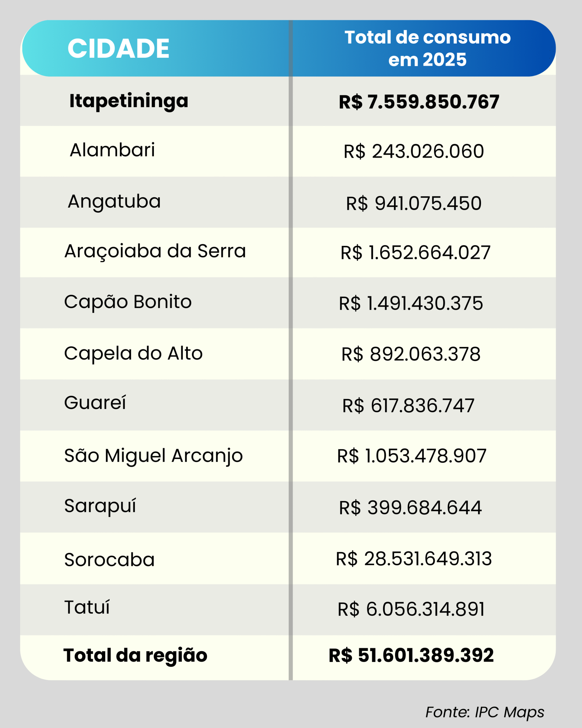This screenshot has width=582, height=728.
Task: Click the São Miguel Arcanjo label
Action: click(153, 456)
